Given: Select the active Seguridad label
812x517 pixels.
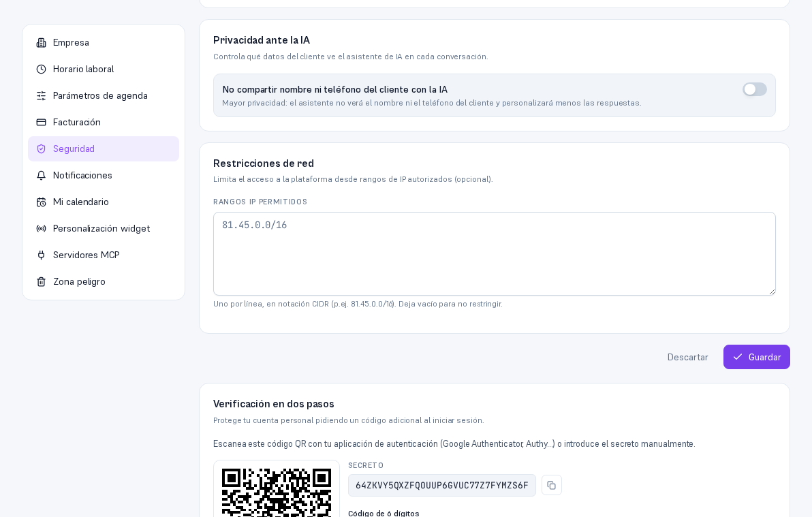Looking at the screenshot, I should [74, 148].
